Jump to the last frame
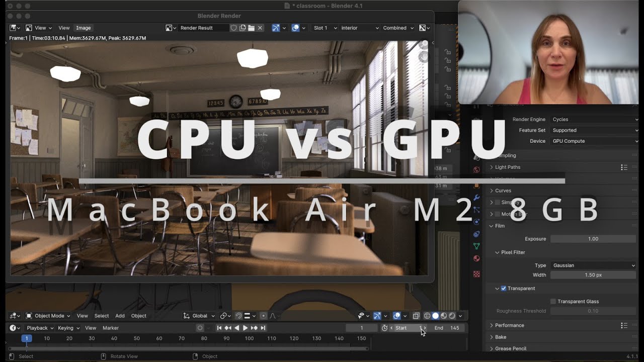The width and height of the screenshot is (644, 362). pyautogui.click(x=263, y=328)
